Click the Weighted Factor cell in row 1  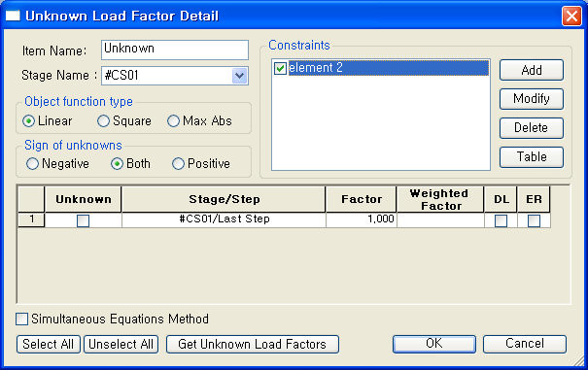440,219
